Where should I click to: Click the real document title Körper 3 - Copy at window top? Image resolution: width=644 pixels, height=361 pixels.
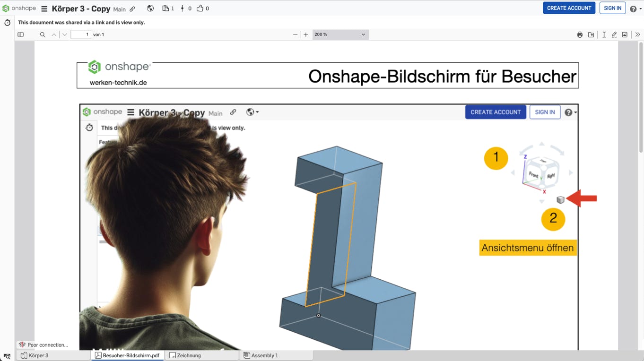[81, 9]
